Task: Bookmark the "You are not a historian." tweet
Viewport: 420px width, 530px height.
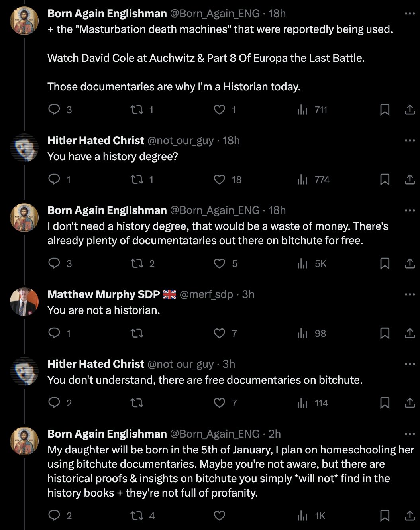Action: [x=385, y=333]
